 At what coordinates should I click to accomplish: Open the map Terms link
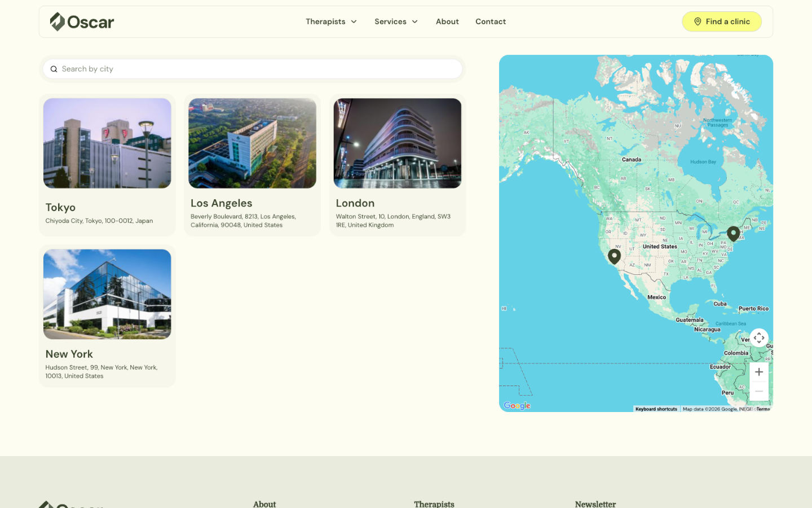763,409
